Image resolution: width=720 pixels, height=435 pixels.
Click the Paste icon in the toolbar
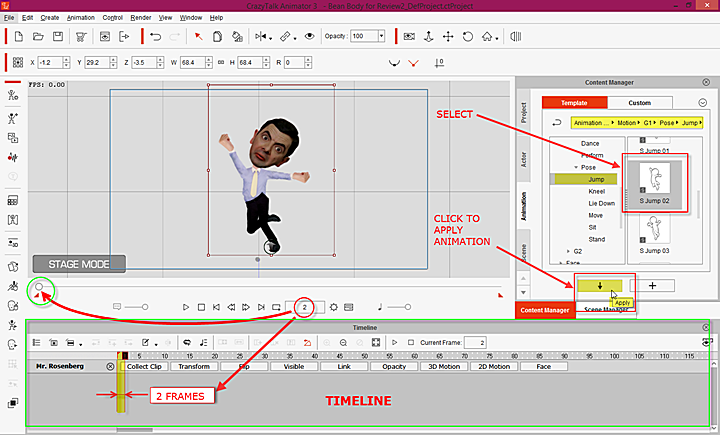[x=237, y=37]
